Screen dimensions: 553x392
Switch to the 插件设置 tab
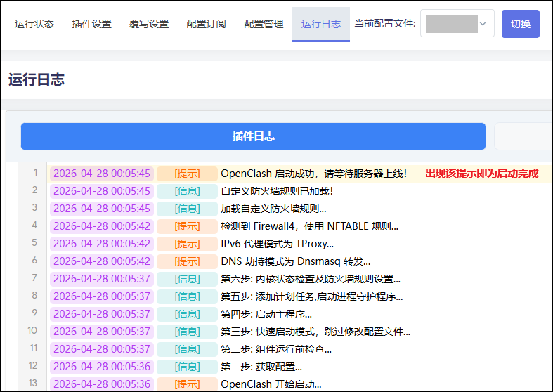click(x=91, y=24)
